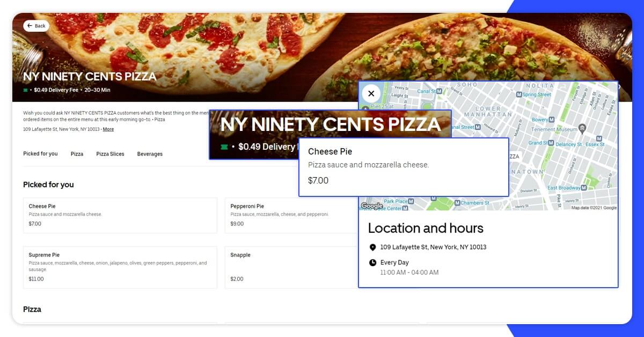Click the 11:00 AM - 04:00 AM hours text
The height and width of the screenshot is (337, 644).
[x=409, y=273]
